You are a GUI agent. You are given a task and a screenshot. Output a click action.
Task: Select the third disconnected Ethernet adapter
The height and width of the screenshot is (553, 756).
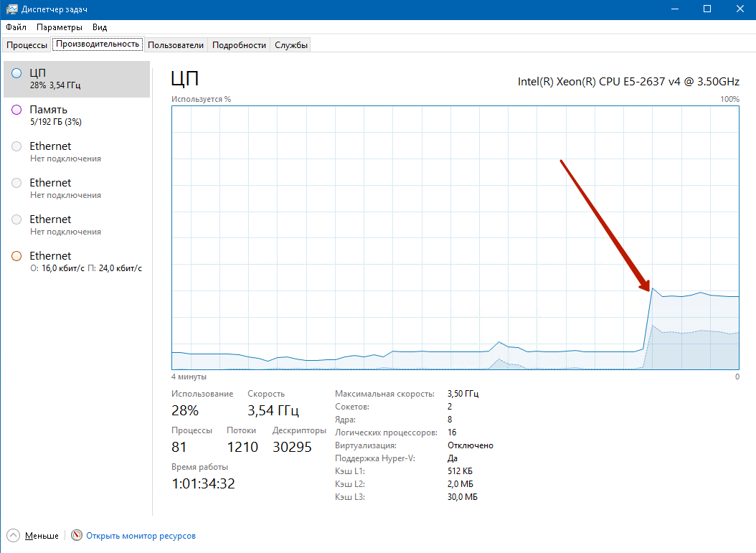[x=76, y=225]
